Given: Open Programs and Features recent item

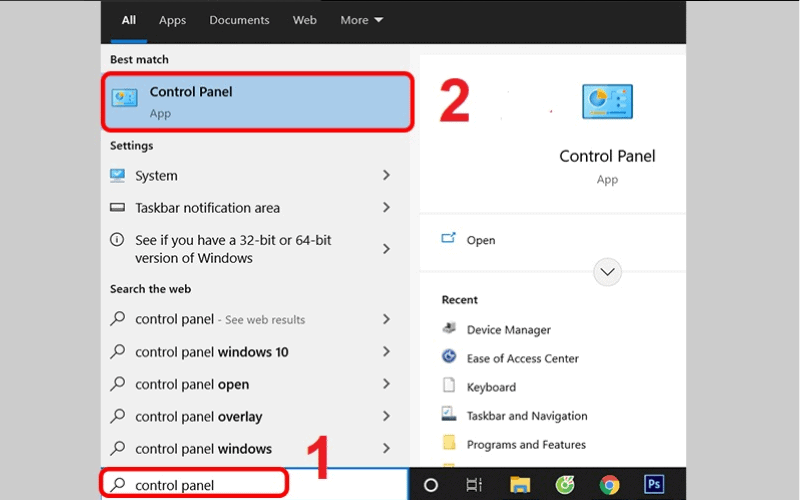Looking at the screenshot, I should tap(526, 445).
